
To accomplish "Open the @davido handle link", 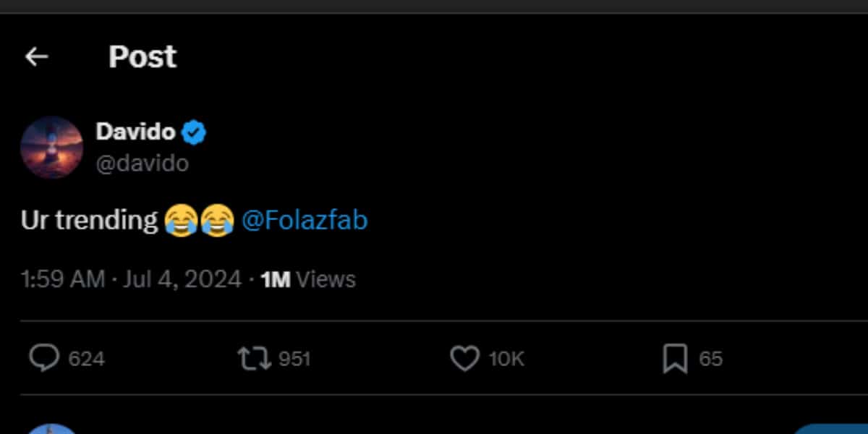I will point(142,163).
